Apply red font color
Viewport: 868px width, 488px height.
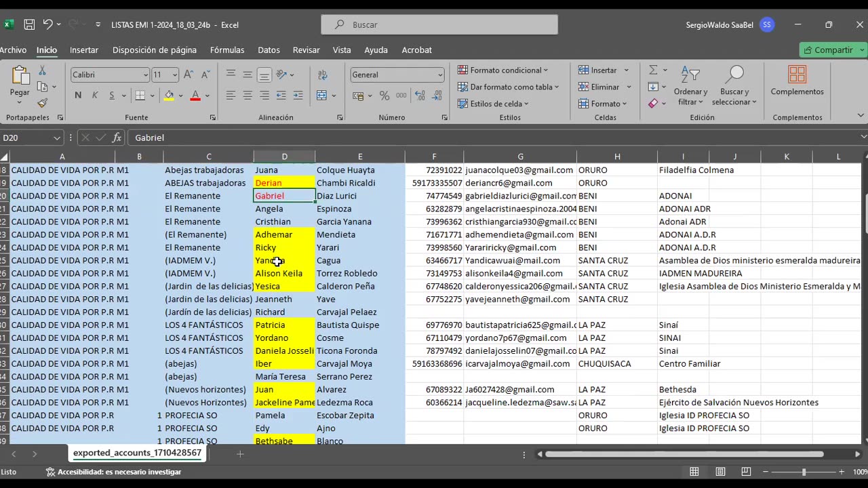click(195, 96)
